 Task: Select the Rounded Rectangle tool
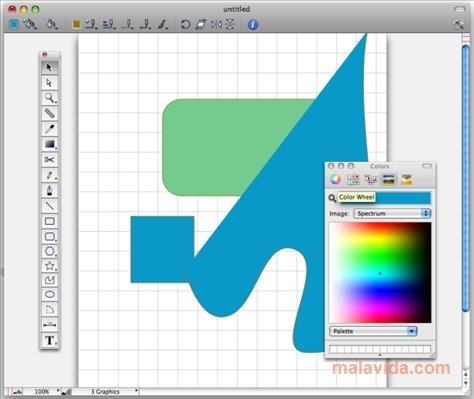pyautogui.click(x=50, y=237)
